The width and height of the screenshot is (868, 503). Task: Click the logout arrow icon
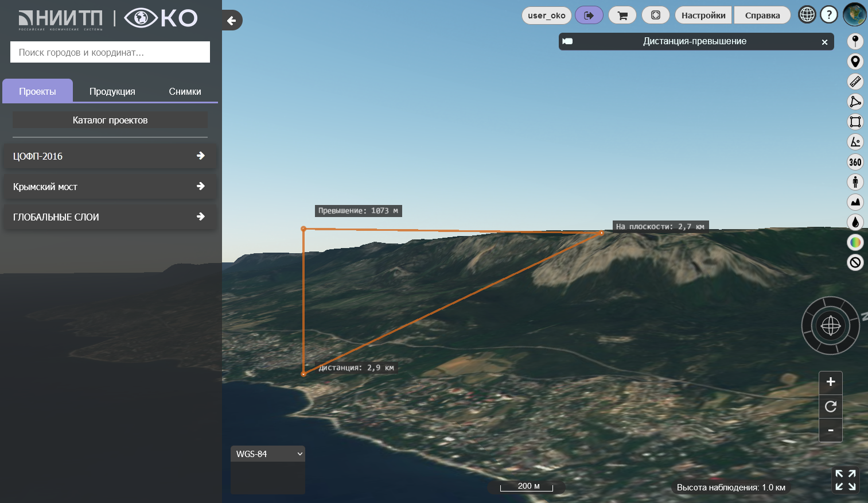pyautogui.click(x=589, y=16)
